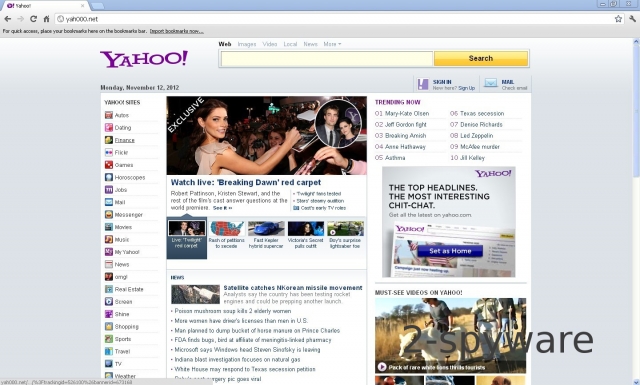
Task: Click the TV sidebar icon
Action: [x=109, y=363]
